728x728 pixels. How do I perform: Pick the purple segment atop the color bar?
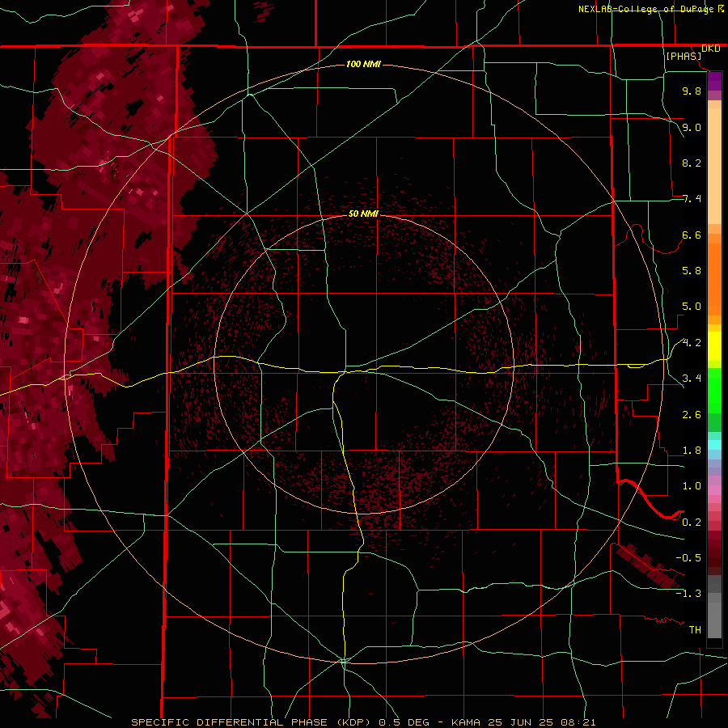click(714, 81)
